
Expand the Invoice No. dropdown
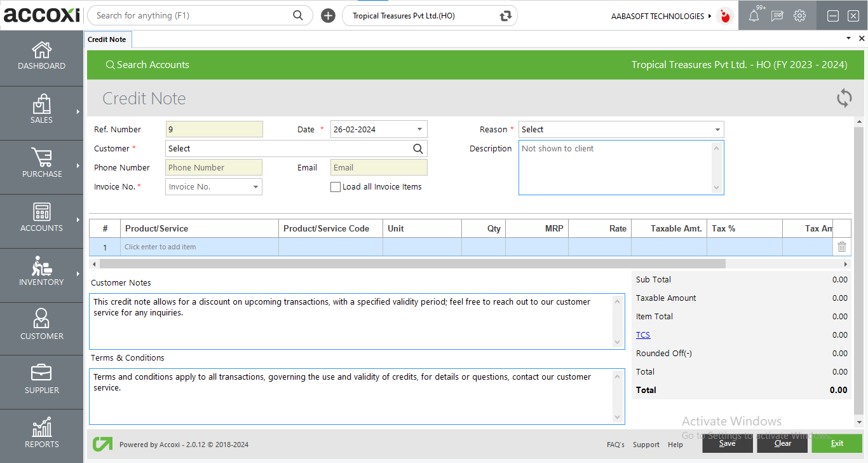255,187
